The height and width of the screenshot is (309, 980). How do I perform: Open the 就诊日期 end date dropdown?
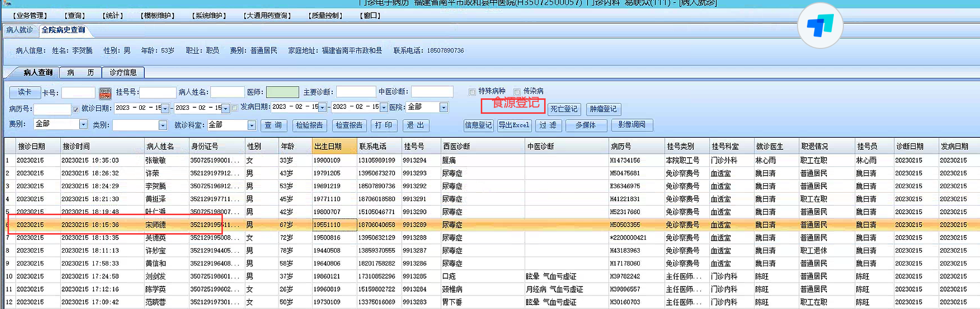[x=226, y=108]
